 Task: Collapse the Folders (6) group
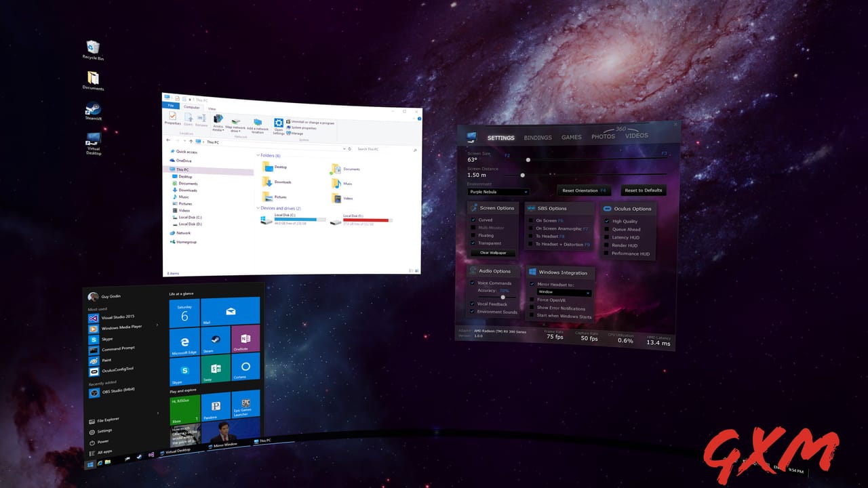[258, 155]
